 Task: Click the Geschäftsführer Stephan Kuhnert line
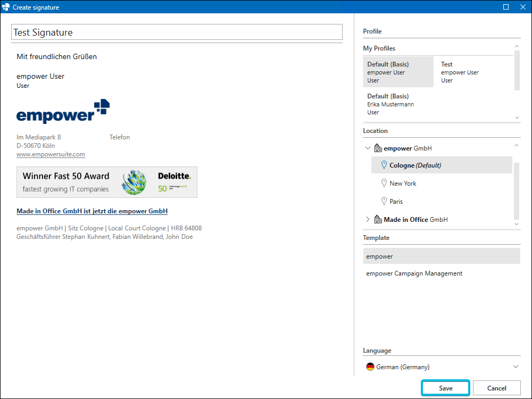[104, 237]
